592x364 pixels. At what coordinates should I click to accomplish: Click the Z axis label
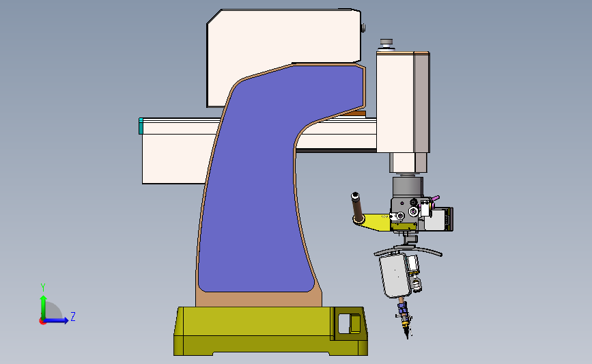(73, 316)
